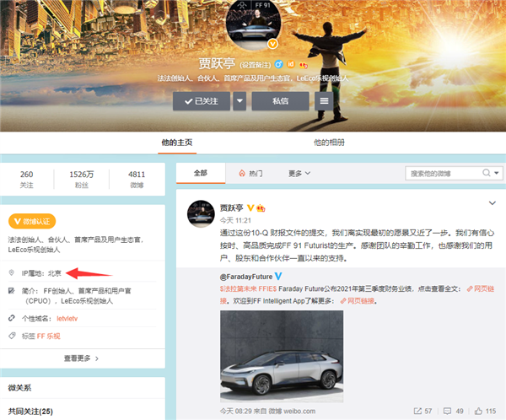Click the orange id badge icon

[x=291, y=64]
